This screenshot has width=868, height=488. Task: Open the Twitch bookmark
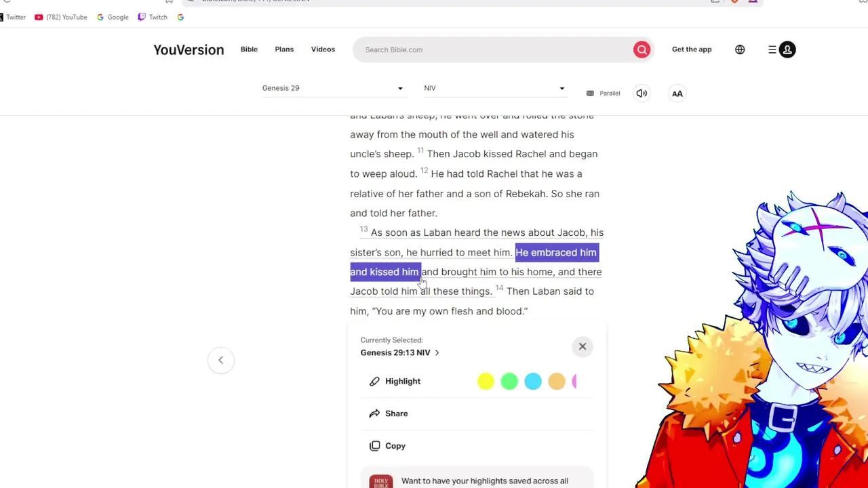153,17
